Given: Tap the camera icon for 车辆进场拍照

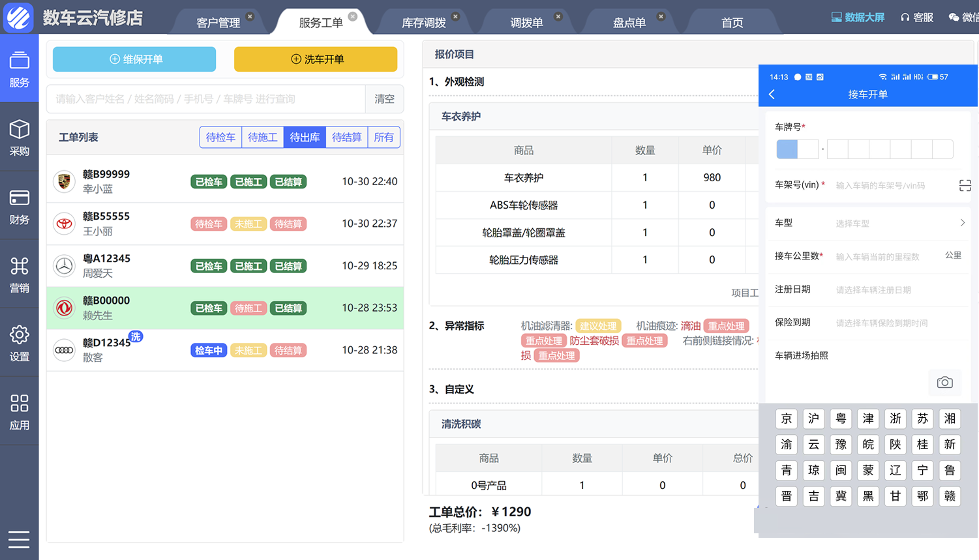Looking at the screenshot, I should [944, 383].
